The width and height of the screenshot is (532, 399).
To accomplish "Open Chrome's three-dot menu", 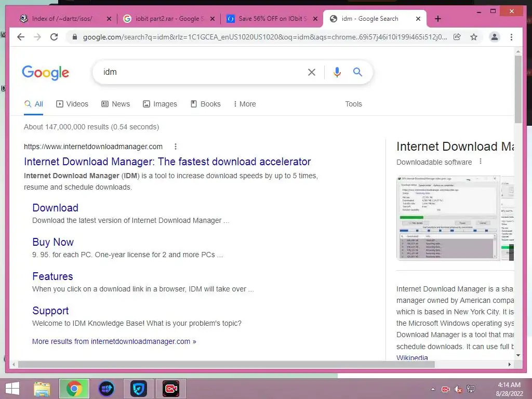I will pos(511,37).
